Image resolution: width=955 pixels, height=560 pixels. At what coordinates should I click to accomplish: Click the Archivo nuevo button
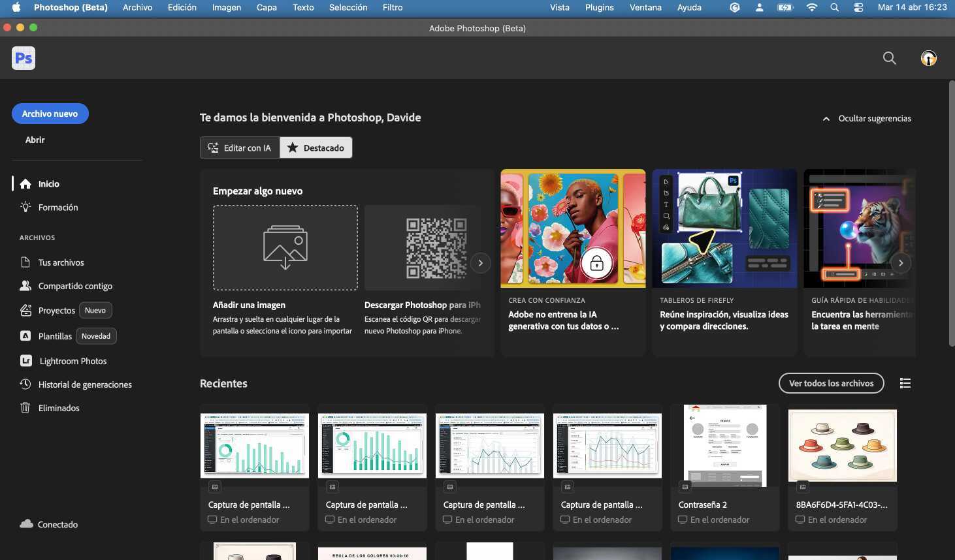[50, 114]
